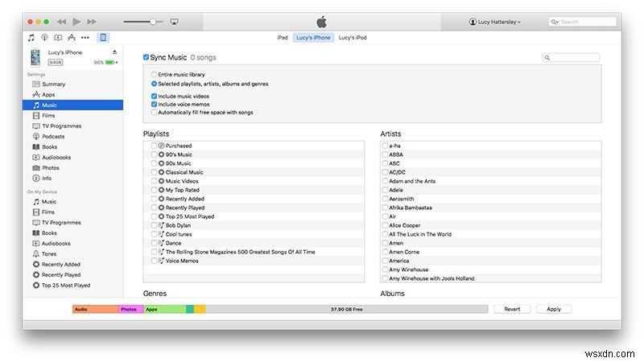Show more media types via ellipsis icon

coord(85,38)
